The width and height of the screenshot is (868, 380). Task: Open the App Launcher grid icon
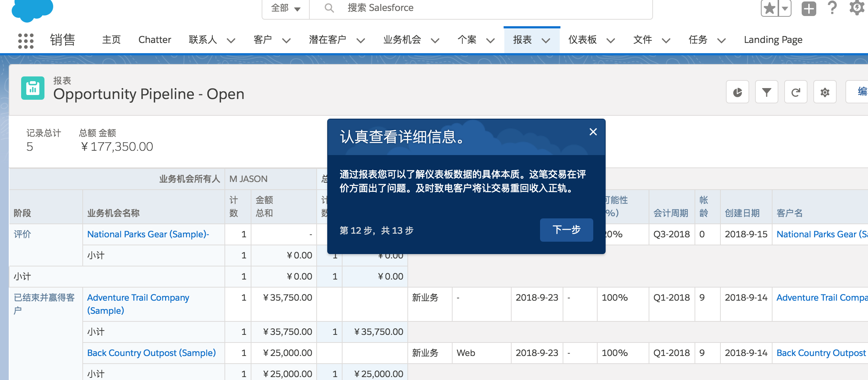point(26,40)
